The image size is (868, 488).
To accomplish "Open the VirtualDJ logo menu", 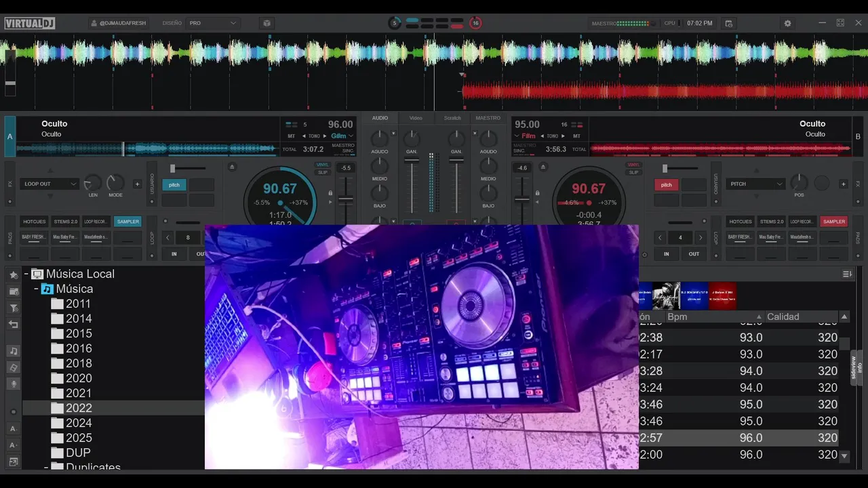I will click(x=30, y=23).
